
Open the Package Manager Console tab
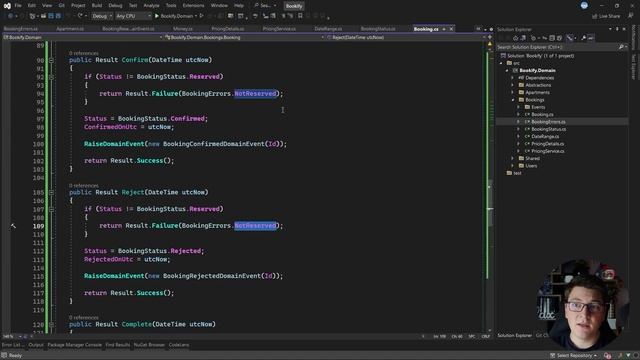click(x=74, y=345)
